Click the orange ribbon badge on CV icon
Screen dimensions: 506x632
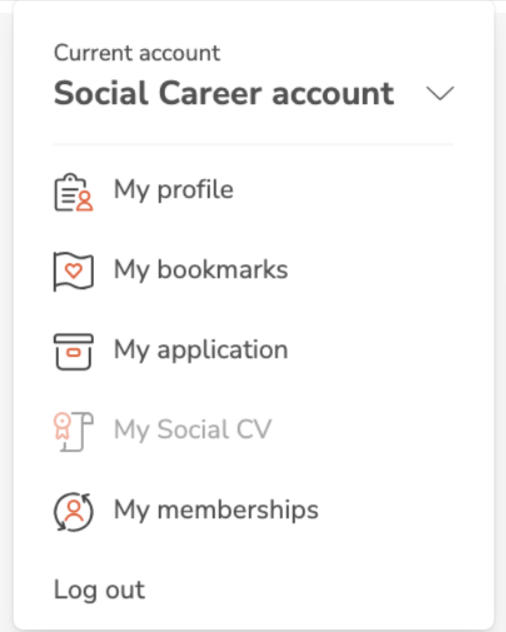[x=62, y=426]
